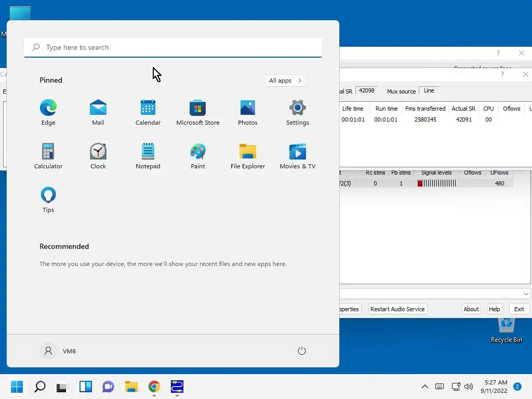Image resolution: width=532 pixels, height=399 pixels.
Task: Open the Widgets panel icon
Action: (86, 387)
